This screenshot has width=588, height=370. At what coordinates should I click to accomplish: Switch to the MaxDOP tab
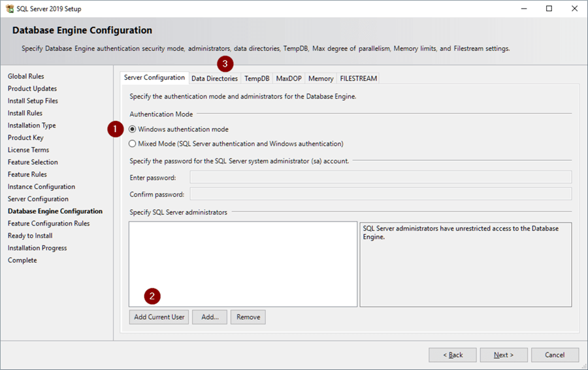(289, 78)
